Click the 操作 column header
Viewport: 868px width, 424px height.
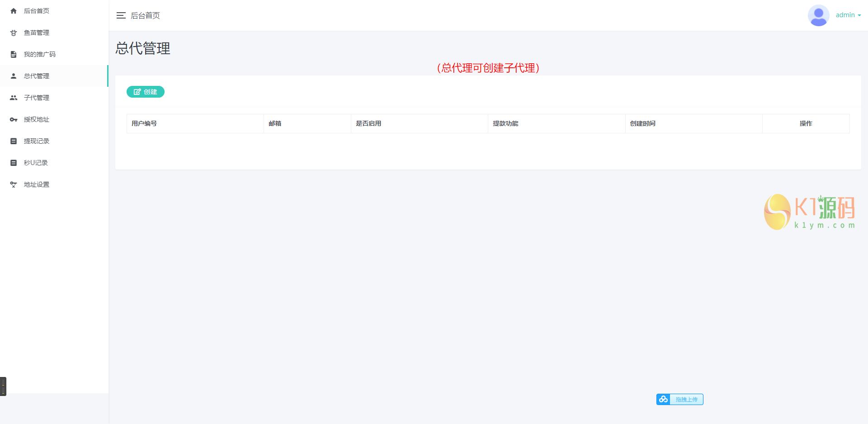pos(806,123)
